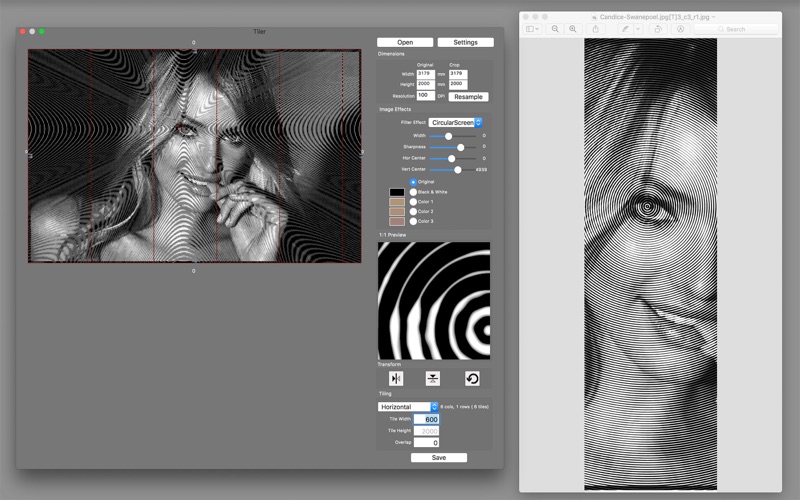Choose the Color 1 radio button
The height and width of the screenshot is (500, 800).
point(413,202)
